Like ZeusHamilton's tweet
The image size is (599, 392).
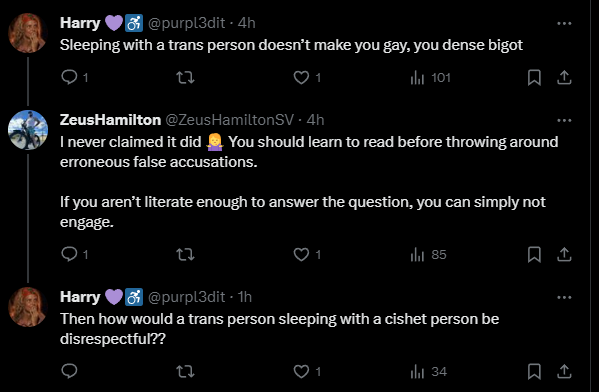[301, 254]
